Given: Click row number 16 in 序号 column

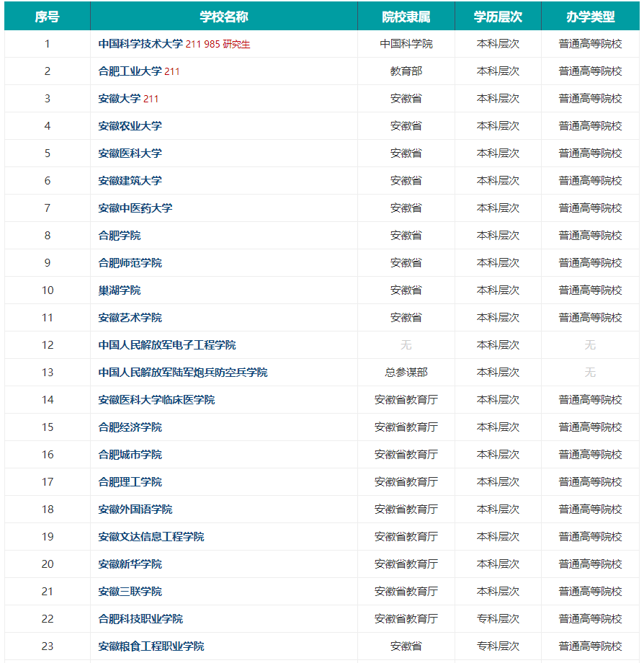Looking at the screenshot, I should (48, 455).
